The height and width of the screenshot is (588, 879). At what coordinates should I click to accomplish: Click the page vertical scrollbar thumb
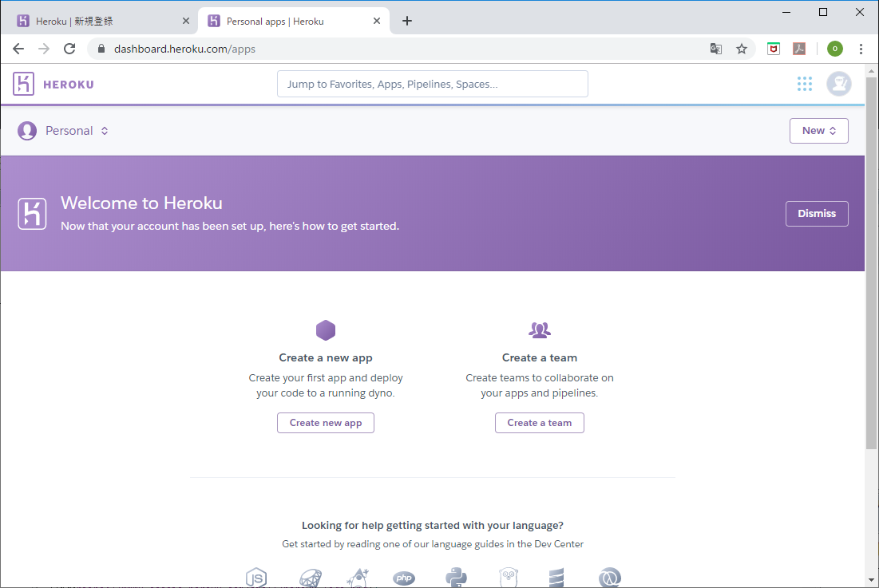(x=870, y=263)
